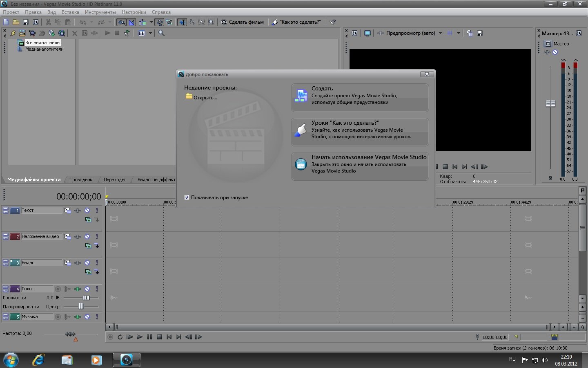This screenshot has width=588, height=368.
Task: Click the Import Media icon in media panel
Action: click(22, 33)
